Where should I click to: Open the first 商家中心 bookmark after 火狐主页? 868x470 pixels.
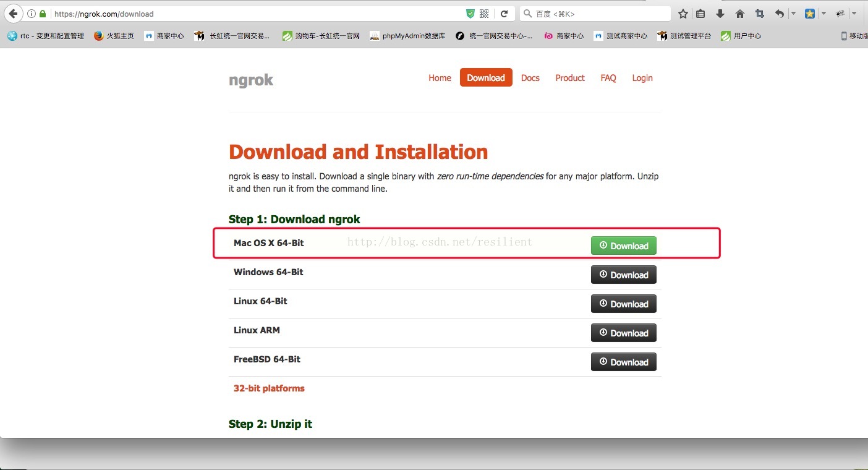(x=164, y=36)
